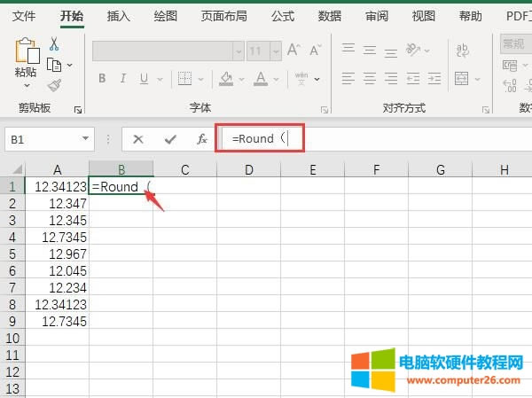The height and width of the screenshot is (398, 532).
Task: Increase the indent
Action: click(434, 78)
